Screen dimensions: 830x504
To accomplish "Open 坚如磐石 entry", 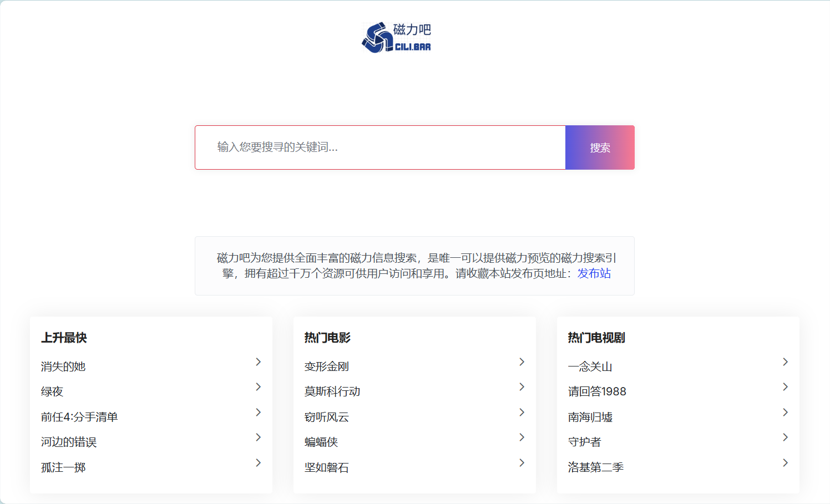I will pyautogui.click(x=327, y=467).
